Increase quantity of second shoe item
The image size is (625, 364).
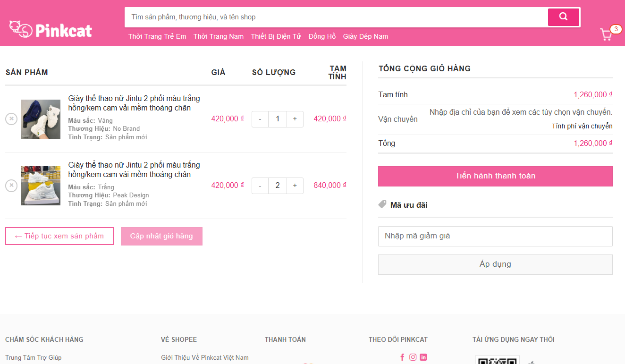pyautogui.click(x=295, y=186)
